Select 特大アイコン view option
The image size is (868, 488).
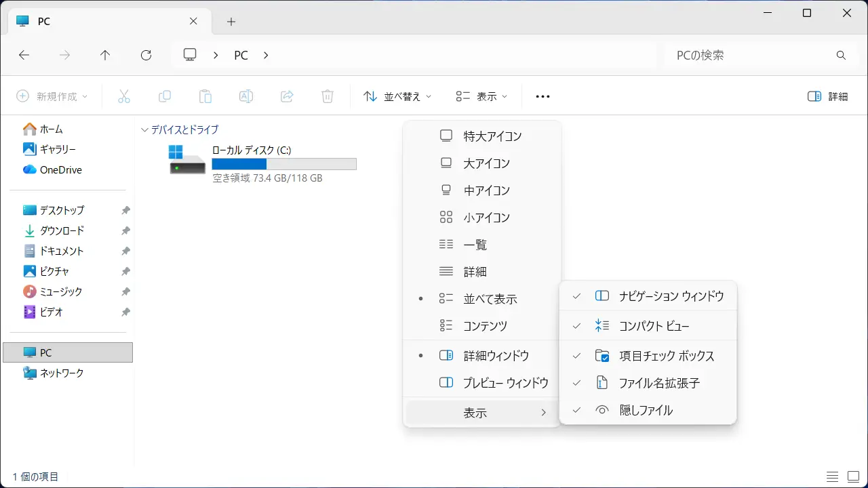coord(492,136)
